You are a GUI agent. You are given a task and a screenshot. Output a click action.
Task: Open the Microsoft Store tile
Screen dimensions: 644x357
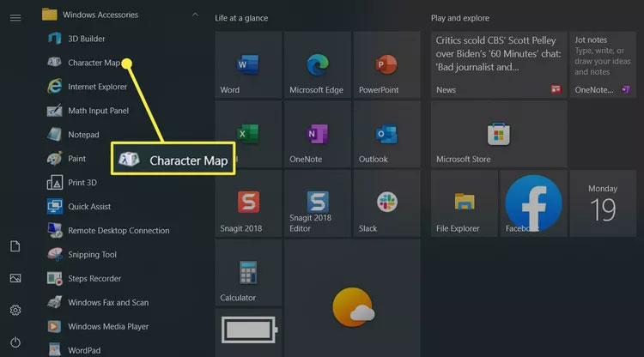point(499,134)
